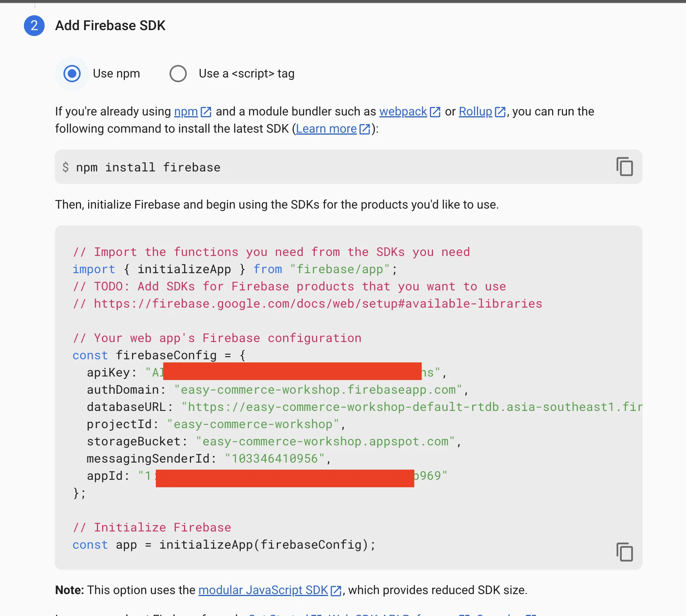
Task: Copy the Firebase config code snippet
Action: [625, 552]
